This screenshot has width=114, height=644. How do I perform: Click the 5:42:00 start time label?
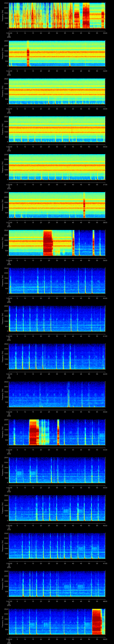click(x=9, y=412)
